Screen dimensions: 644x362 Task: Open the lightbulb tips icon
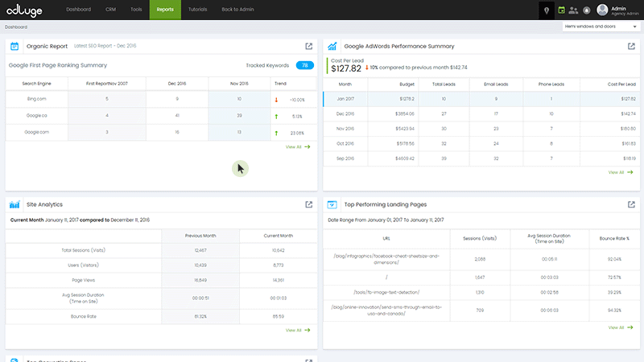coord(547,10)
